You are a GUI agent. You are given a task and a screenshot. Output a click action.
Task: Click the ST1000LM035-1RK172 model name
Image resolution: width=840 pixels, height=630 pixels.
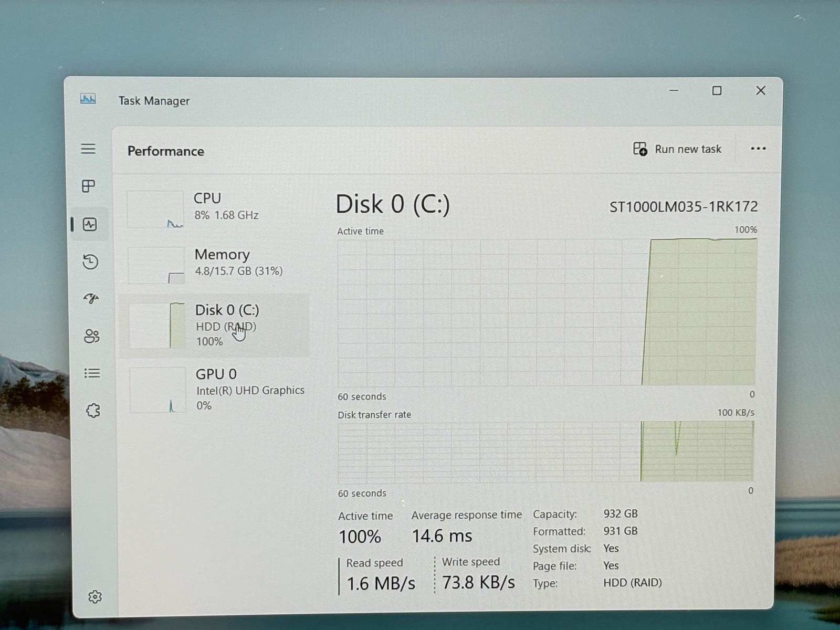[684, 207]
